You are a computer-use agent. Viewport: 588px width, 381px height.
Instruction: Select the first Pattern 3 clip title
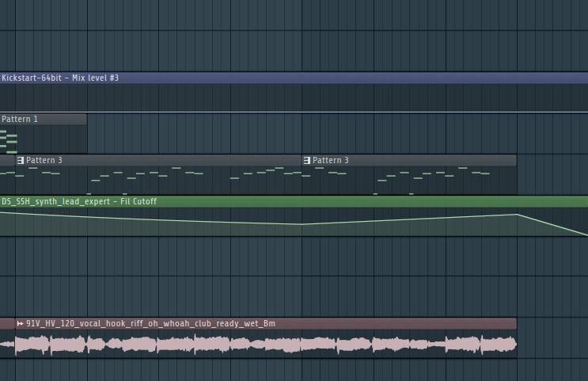(x=44, y=160)
